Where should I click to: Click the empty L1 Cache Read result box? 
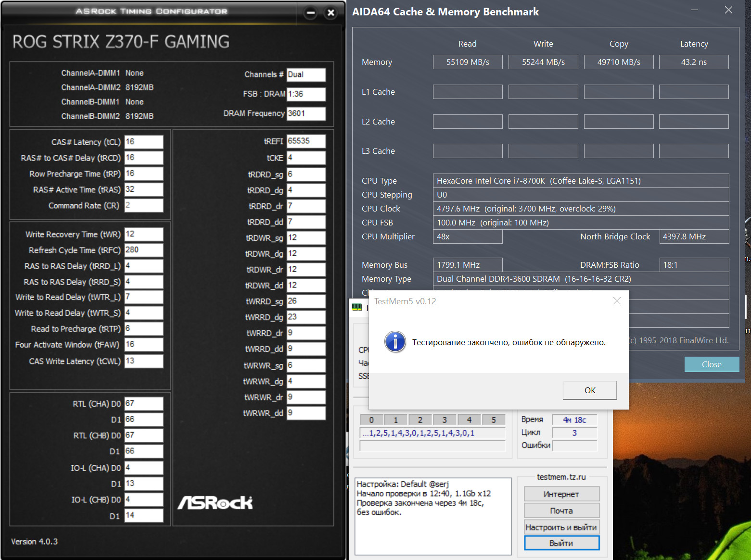point(468,92)
